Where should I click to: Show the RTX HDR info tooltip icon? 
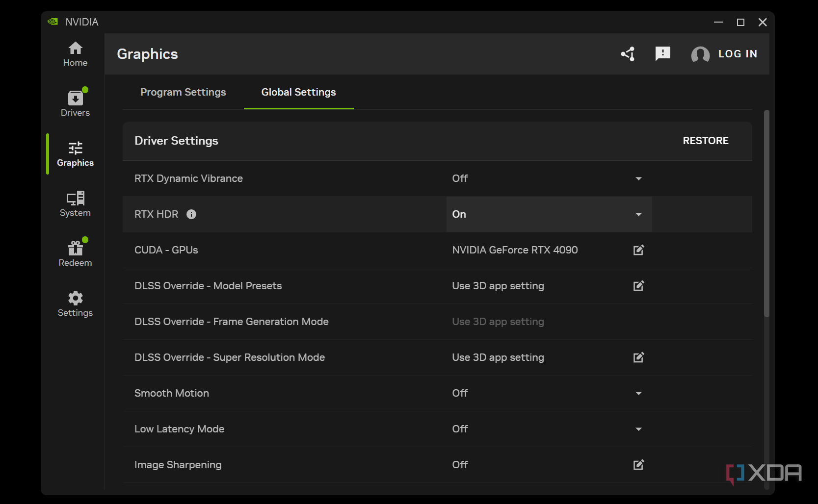click(191, 214)
